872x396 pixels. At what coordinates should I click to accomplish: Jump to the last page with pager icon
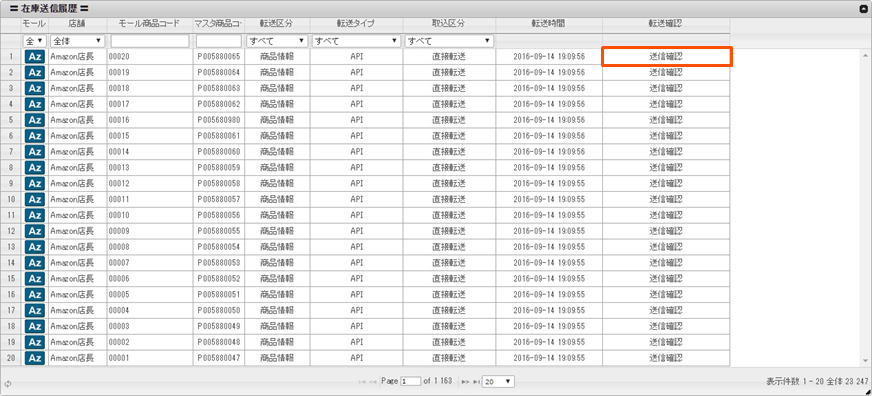(x=475, y=382)
